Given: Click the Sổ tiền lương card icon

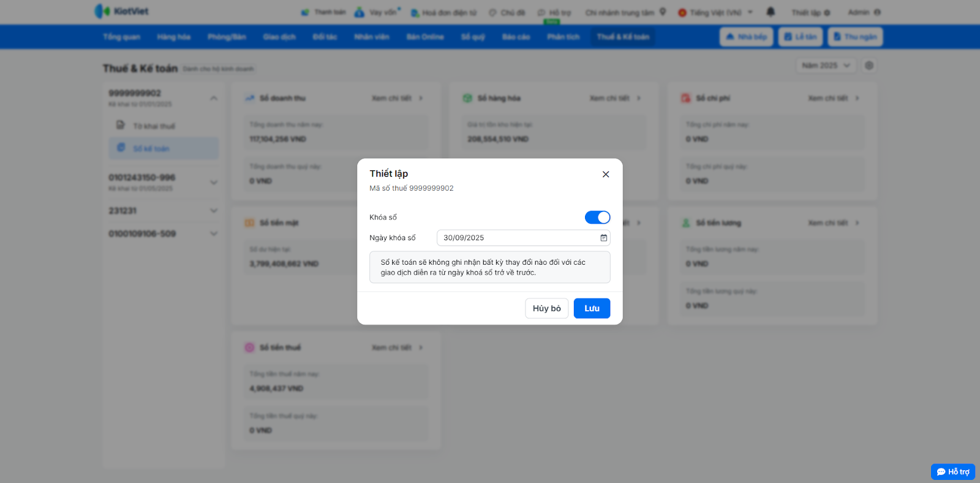Looking at the screenshot, I should (x=686, y=223).
